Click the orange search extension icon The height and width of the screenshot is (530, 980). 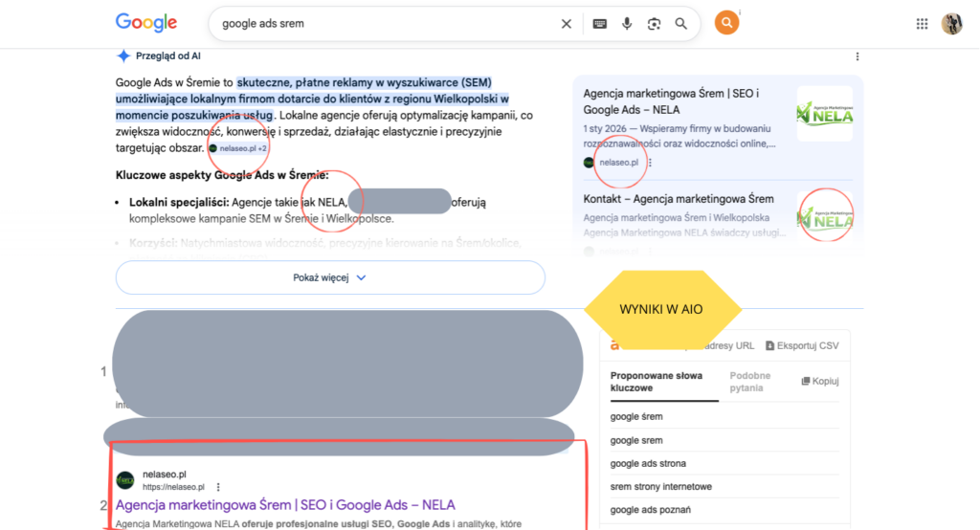pos(726,23)
